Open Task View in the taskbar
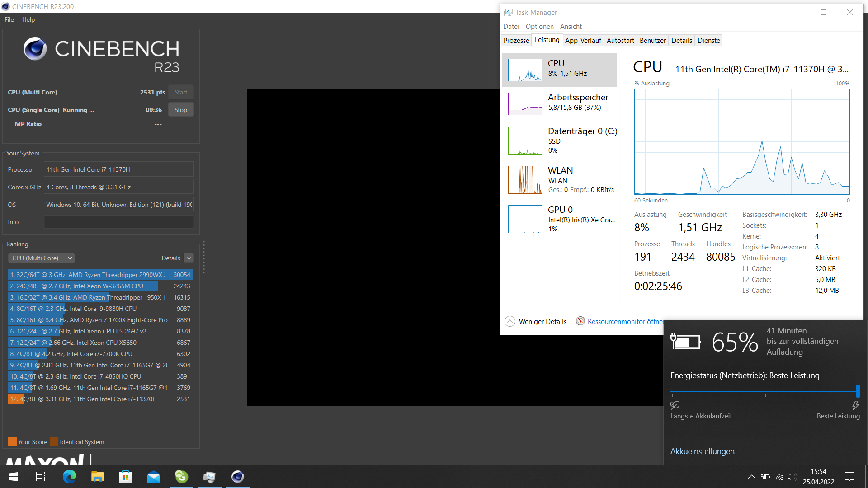 pyautogui.click(x=41, y=477)
